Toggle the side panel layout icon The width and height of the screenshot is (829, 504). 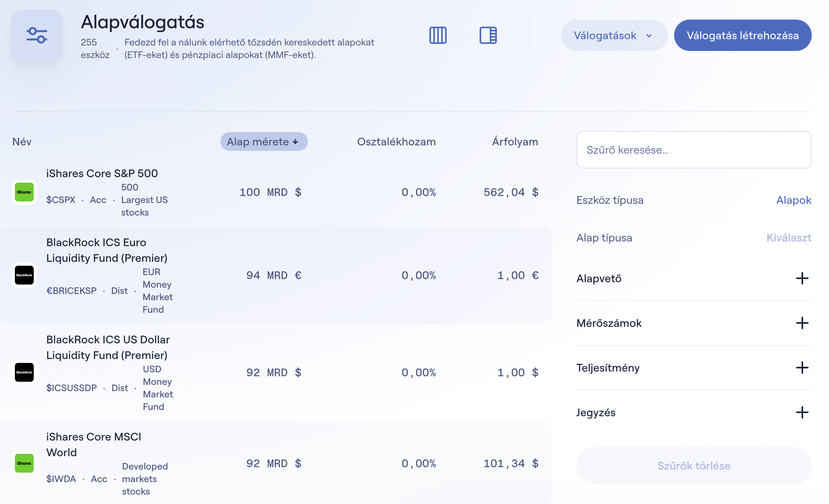(x=488, y=35)
